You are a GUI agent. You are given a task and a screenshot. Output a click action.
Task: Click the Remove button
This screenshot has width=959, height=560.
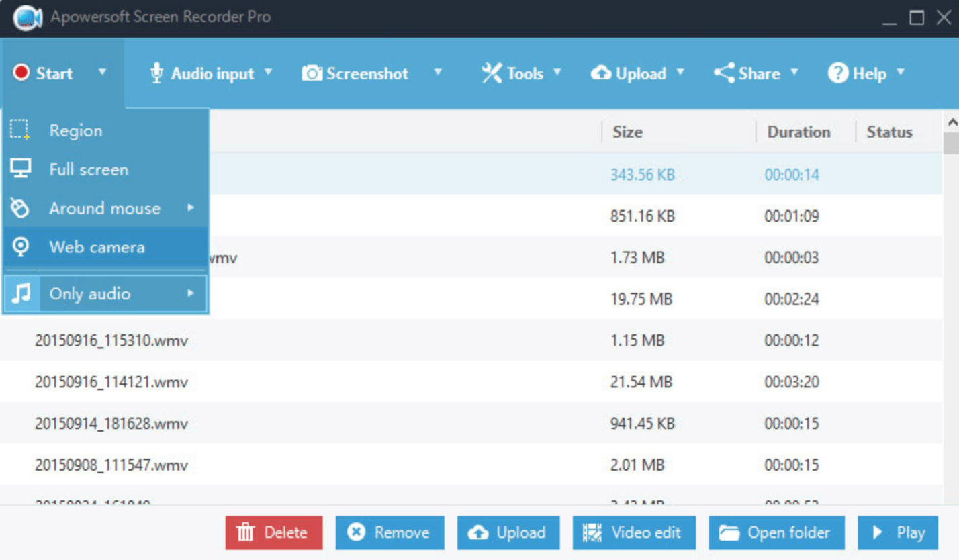(x=390, y=533)
